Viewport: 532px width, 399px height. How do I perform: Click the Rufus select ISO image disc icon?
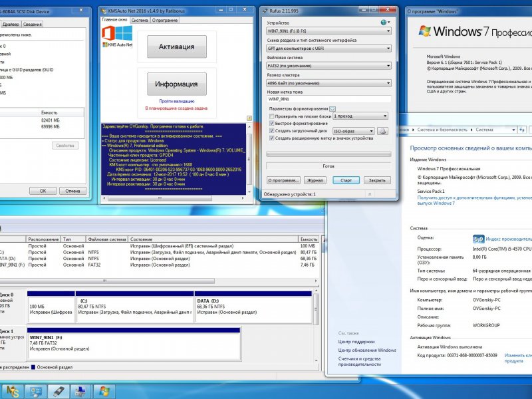click(383, 131)
